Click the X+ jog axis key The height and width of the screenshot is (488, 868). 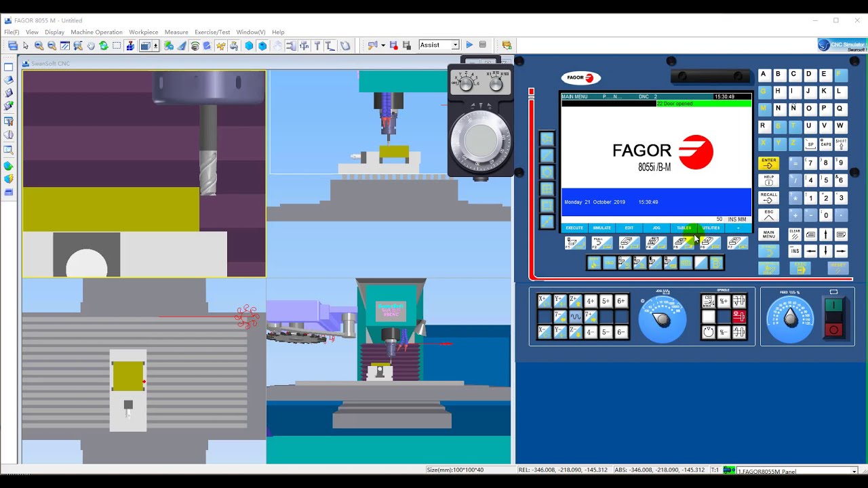coord(544,301)
